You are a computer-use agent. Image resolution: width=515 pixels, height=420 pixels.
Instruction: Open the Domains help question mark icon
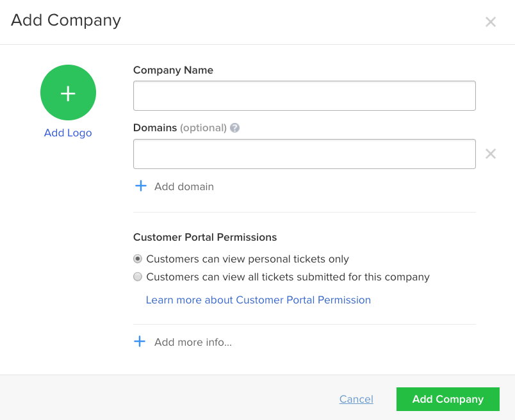(234, 128)
